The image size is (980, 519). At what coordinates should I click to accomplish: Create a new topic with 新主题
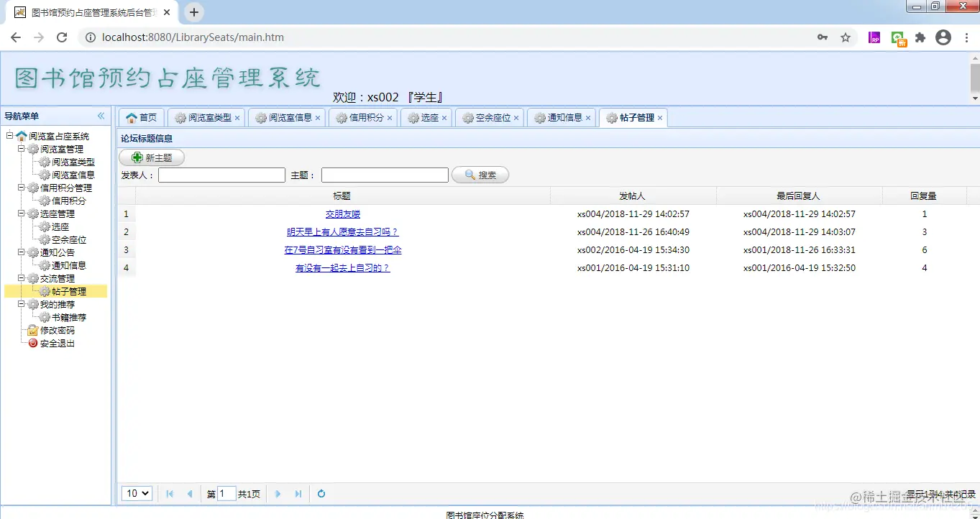pyautogui.click(x=152, y=157)
